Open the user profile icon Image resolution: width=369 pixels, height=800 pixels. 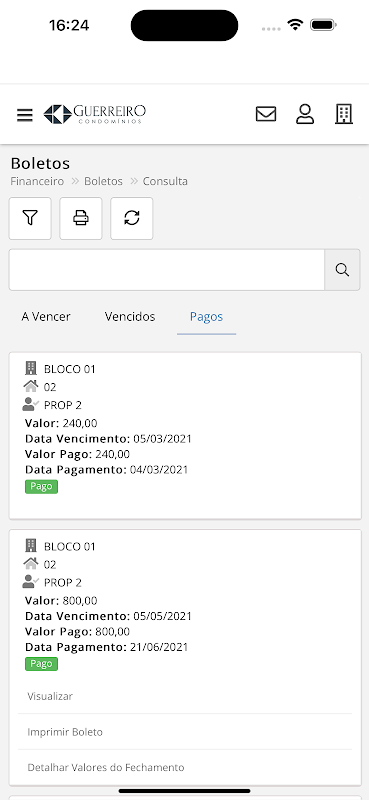[305, 114]
